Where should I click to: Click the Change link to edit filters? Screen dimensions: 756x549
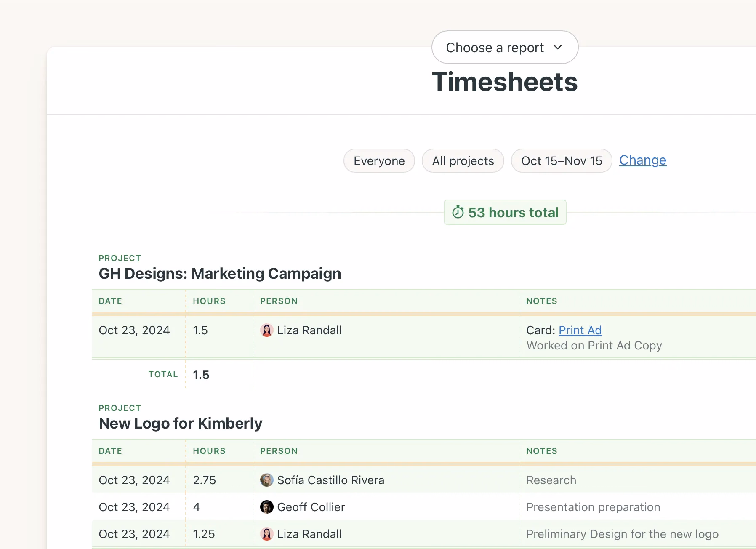(x=642, y=160)
